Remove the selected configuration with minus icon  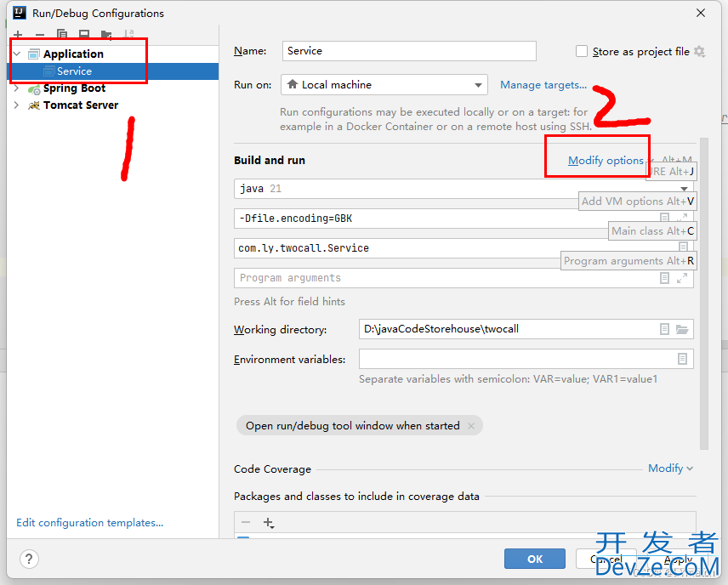pos(40,35)
